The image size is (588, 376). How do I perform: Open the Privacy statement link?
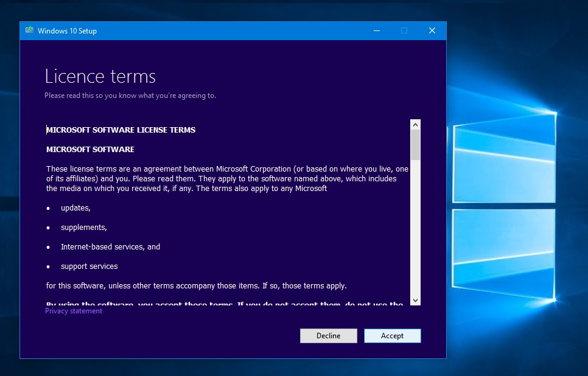(x=73, y=311)
